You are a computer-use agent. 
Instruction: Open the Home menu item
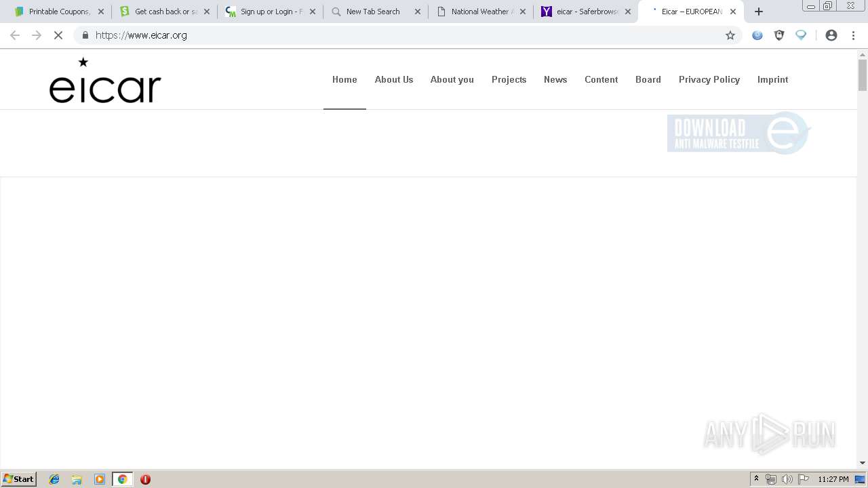click(344, 79)
